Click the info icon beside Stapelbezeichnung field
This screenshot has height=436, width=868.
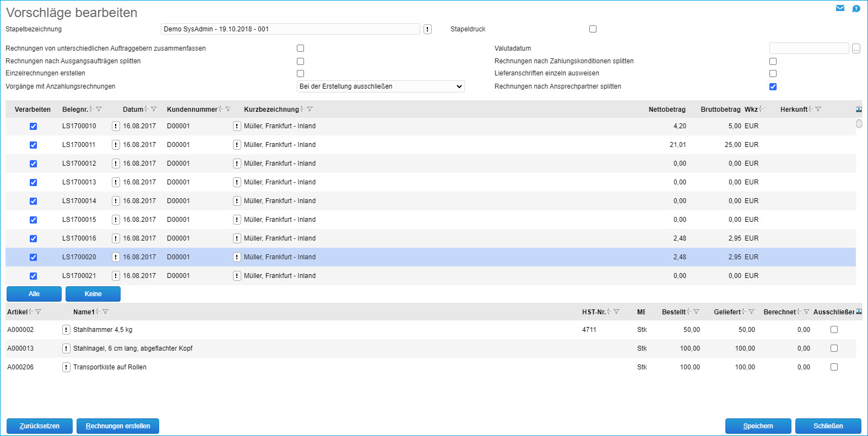[x=427, y=29]
